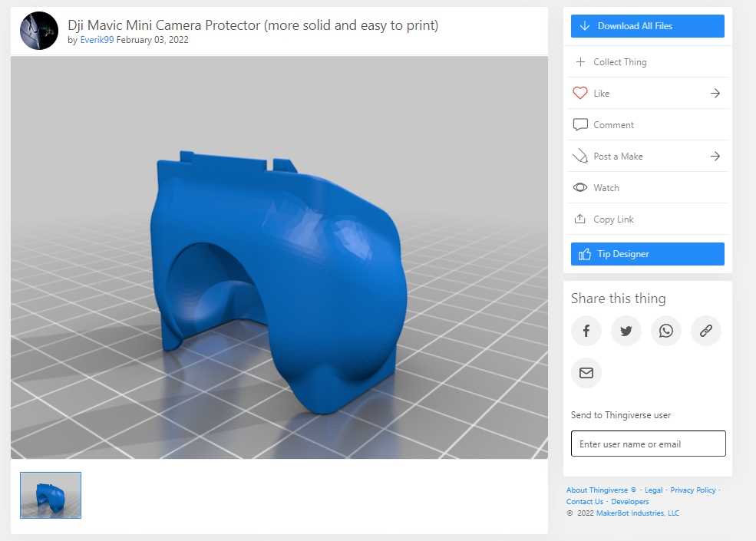Viewport: 756px width, 541px height.
Task: Share this thing on Twitter
Action: point(626,331)
